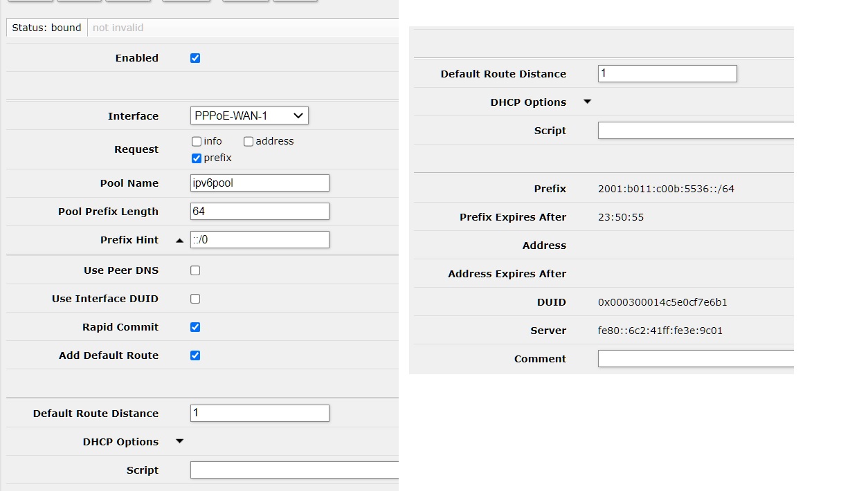Enable Use Peer DNS
Image resolution: width=868 pixels, height=491 pixels.
point(195,270)
